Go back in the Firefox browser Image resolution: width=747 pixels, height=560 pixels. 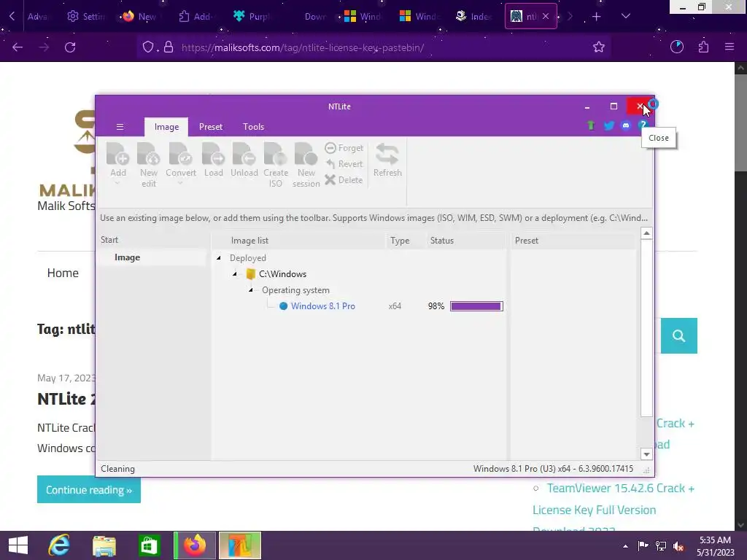click(x=18, y=47)
